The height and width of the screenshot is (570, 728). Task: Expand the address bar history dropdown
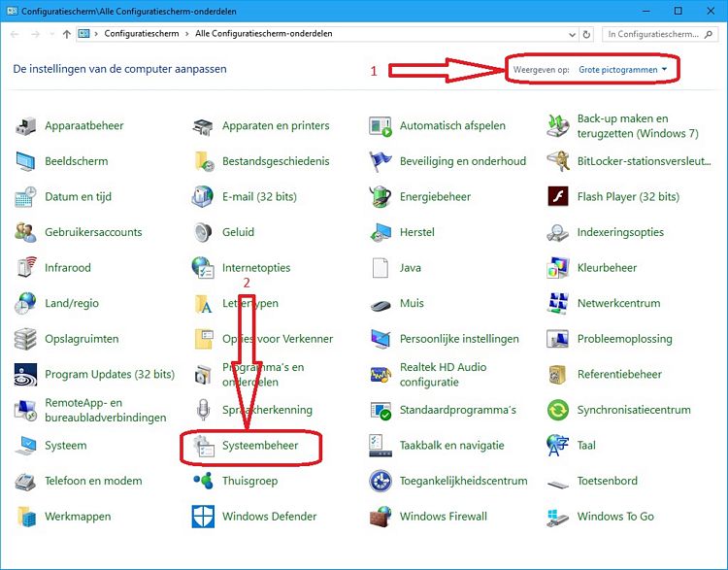pyautogui.click(x=572, y=34)
